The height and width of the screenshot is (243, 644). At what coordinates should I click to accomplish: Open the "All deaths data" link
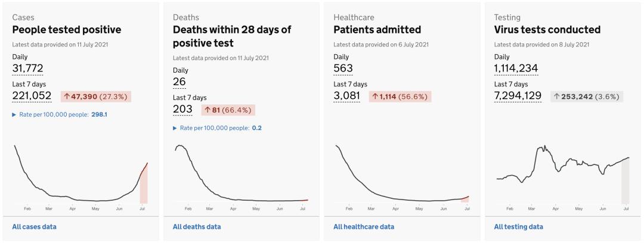[196, 227]
